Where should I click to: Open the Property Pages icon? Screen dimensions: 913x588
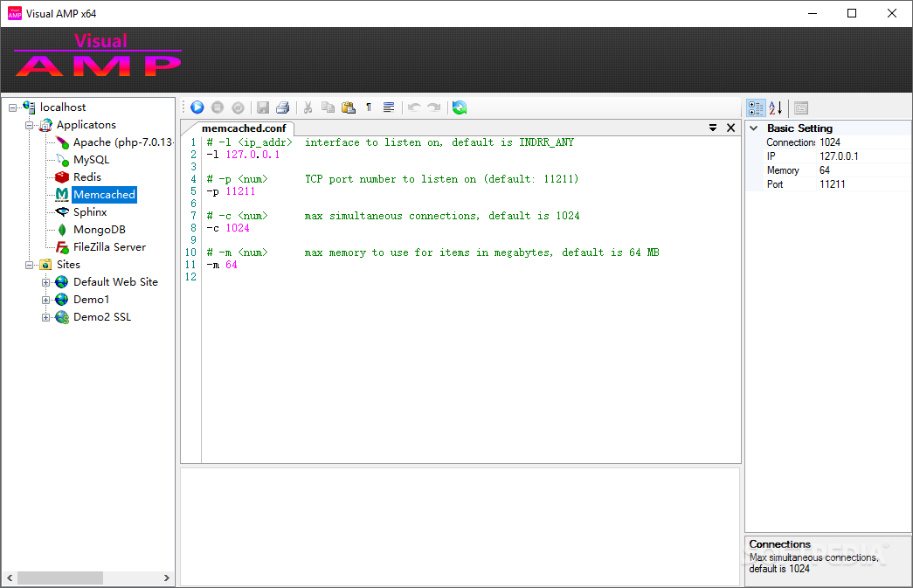[801, 107]
